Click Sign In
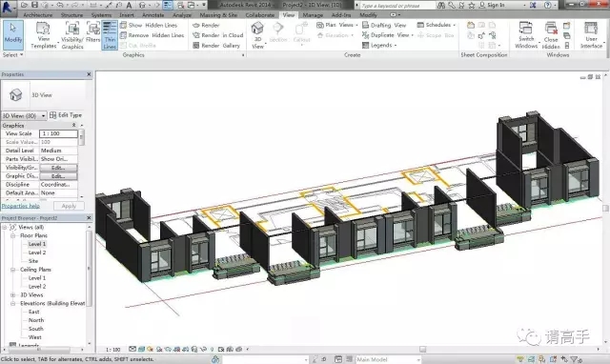 pyautogui.click(x=492, y=5)
